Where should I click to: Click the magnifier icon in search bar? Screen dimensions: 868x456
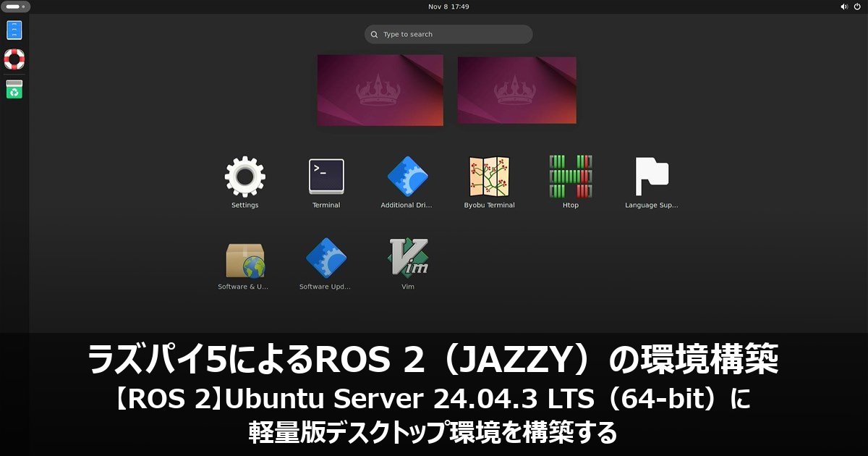(x=374, y=34)
